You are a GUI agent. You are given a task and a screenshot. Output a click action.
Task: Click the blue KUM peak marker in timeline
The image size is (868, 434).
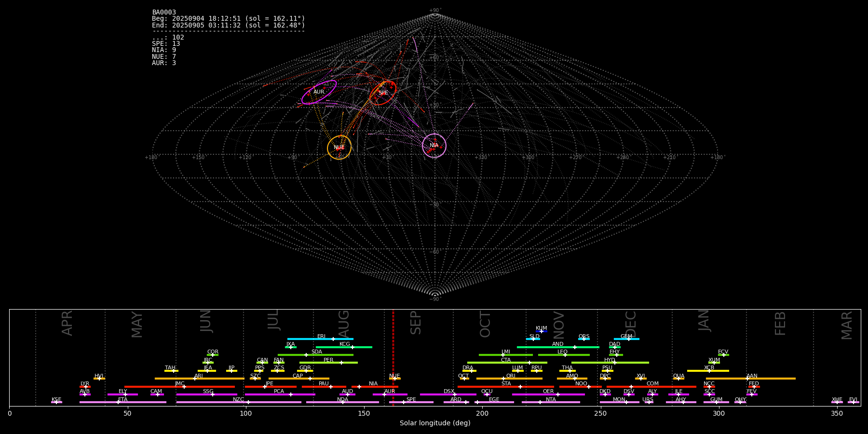542,331
